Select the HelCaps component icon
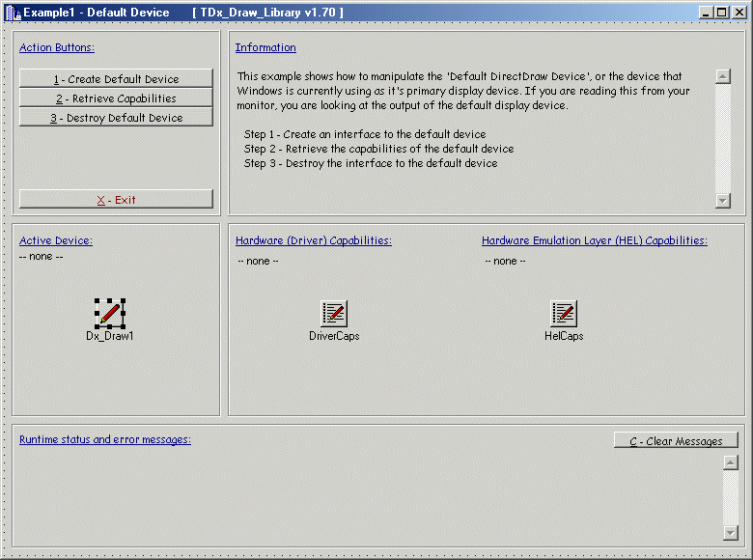This screenshot has height=560, width=753. pyautogui.click(x=564, y=313)
